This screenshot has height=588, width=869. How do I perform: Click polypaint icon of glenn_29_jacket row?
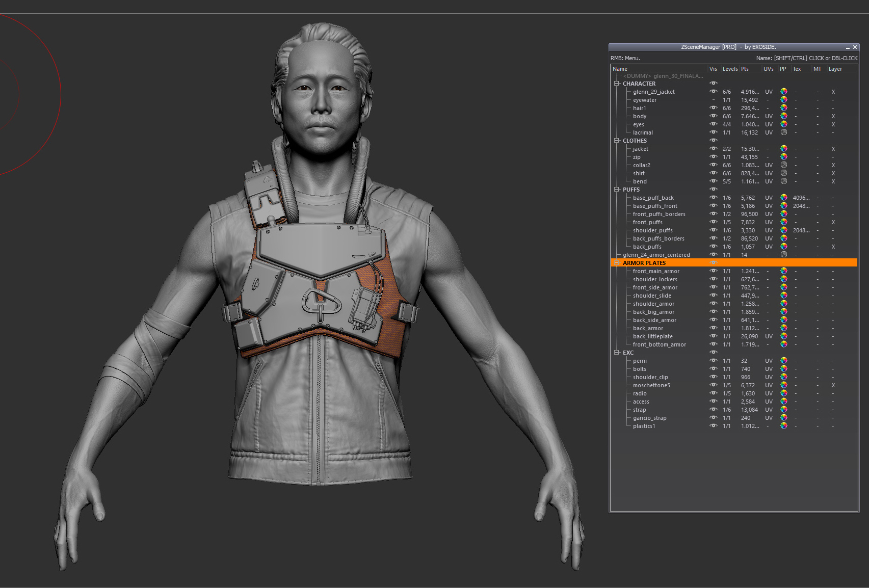784,92
